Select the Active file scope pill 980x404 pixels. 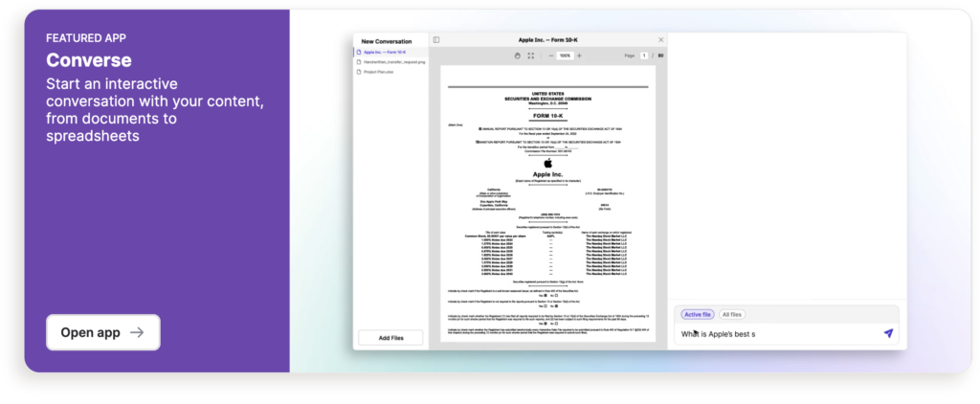698,315
